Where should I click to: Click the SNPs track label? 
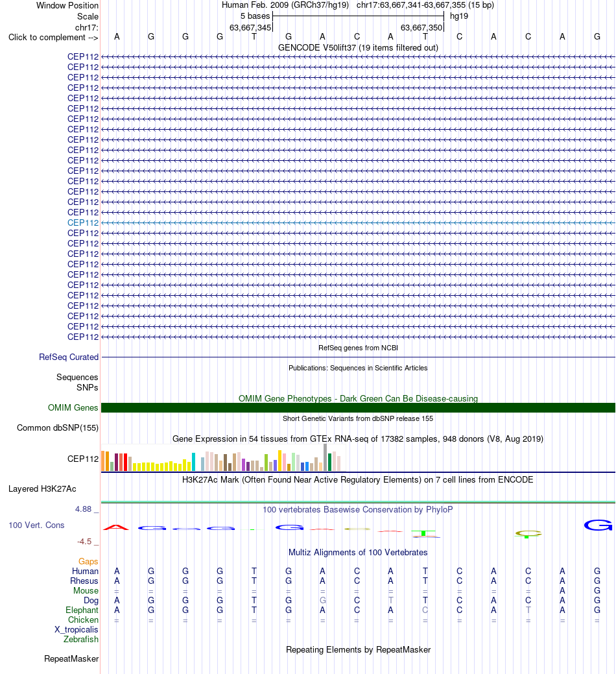coord(87,388)
